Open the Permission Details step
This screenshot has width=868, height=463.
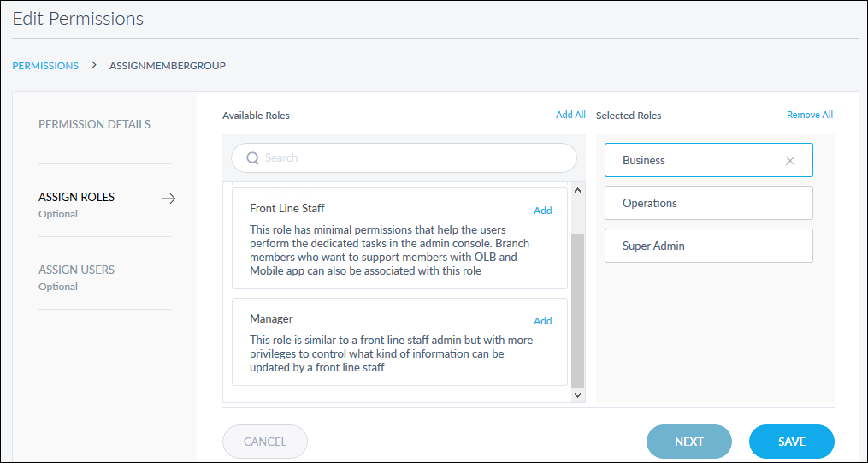[94, 124]
